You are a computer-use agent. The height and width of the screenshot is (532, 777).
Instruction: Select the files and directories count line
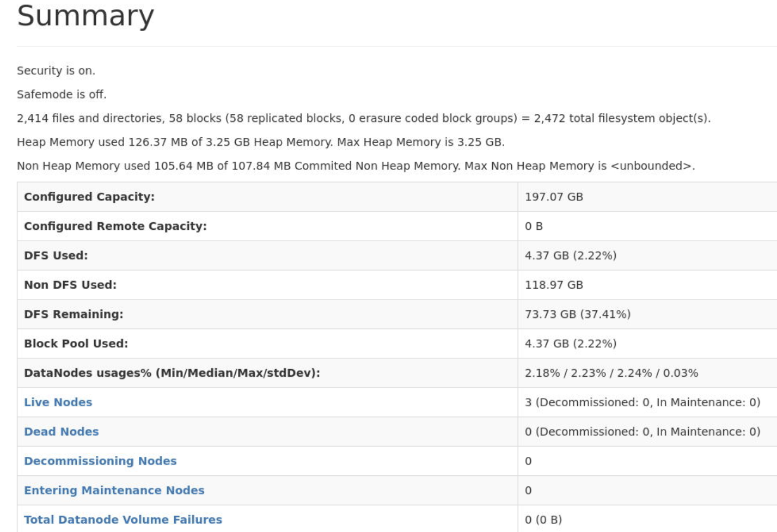point(363,118)
